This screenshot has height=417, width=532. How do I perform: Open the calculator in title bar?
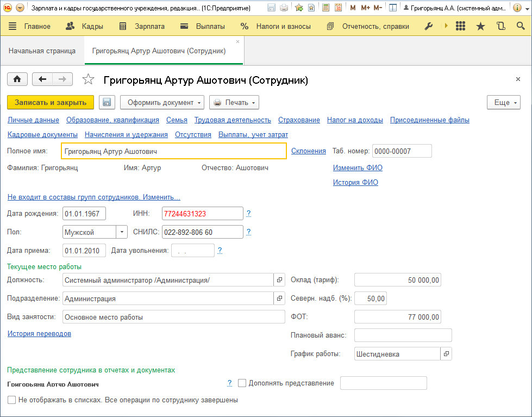pyautogui.click(x=326, y=8)
